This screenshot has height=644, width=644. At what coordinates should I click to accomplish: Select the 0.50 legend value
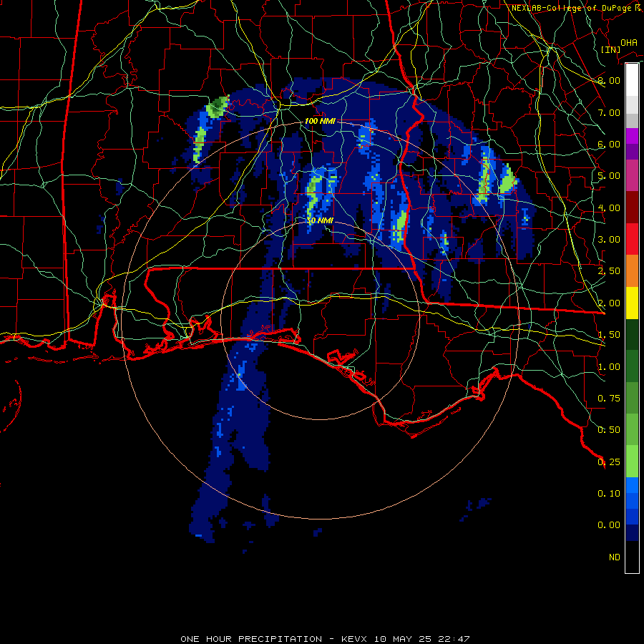(609, 430)
